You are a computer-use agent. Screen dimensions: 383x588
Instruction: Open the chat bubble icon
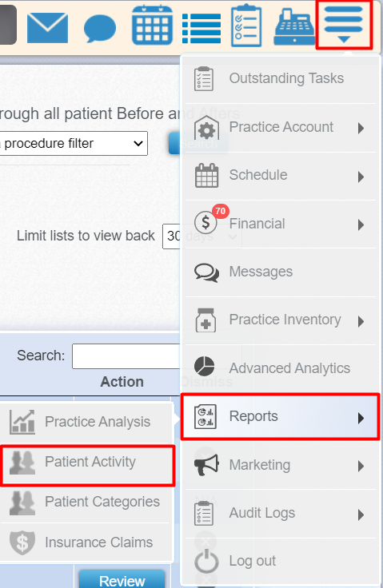pos(99,28)
